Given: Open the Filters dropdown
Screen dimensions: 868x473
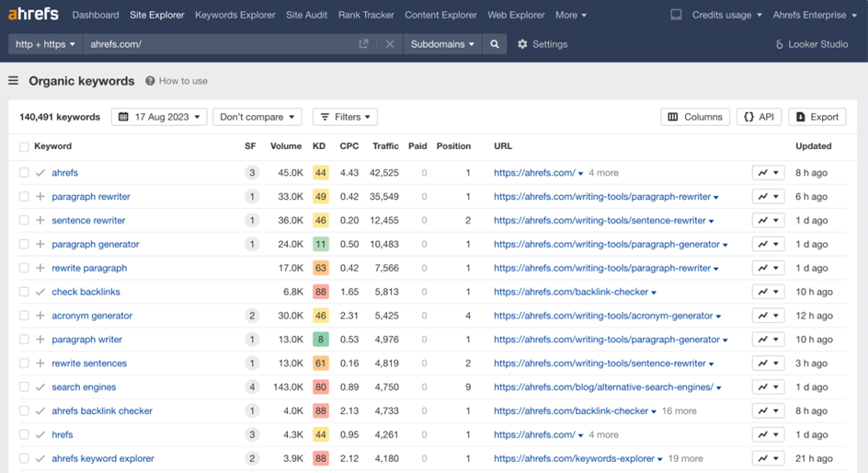Looking at the screenshot, I should point(346,117).
